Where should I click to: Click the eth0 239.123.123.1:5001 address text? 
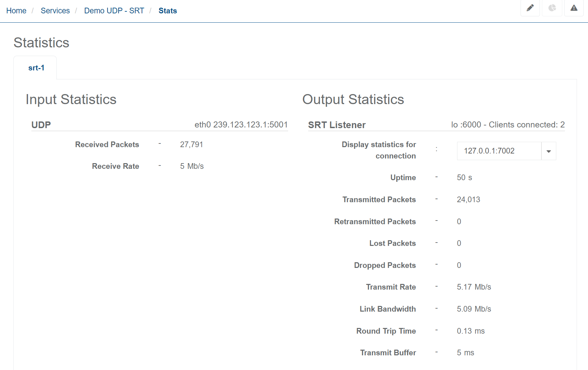pos(241,125)
